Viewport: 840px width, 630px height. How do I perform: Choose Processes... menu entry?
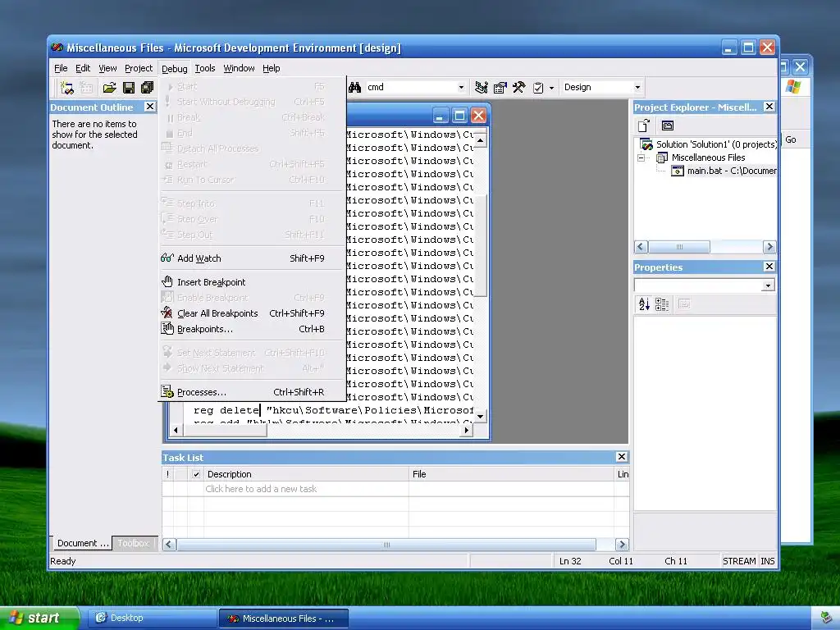pos(252,392)
